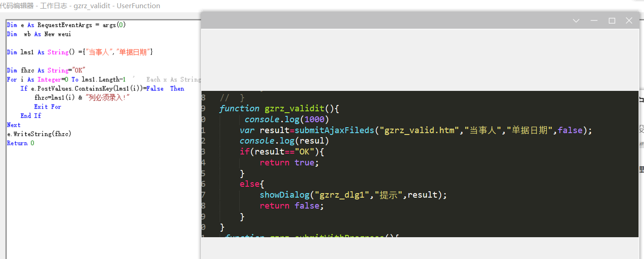Click the 'Dim lms1 As String()' declaration line

coord(80,52)
